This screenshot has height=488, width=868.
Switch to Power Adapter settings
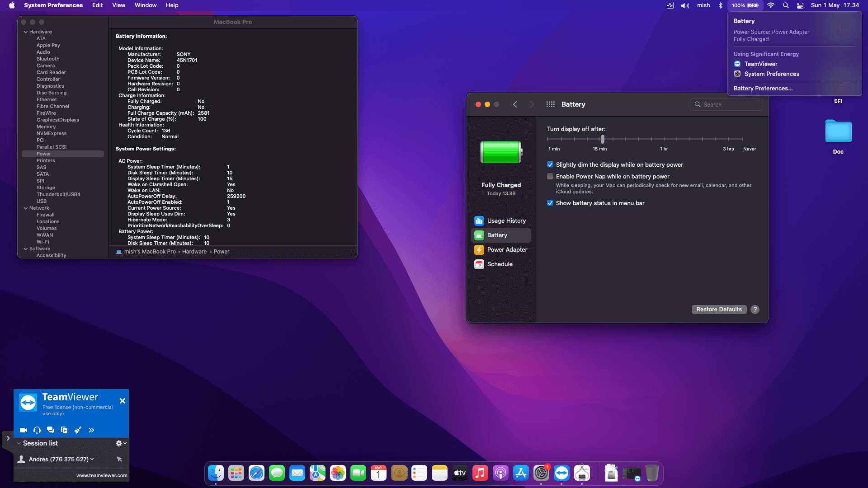coord(501,249)
